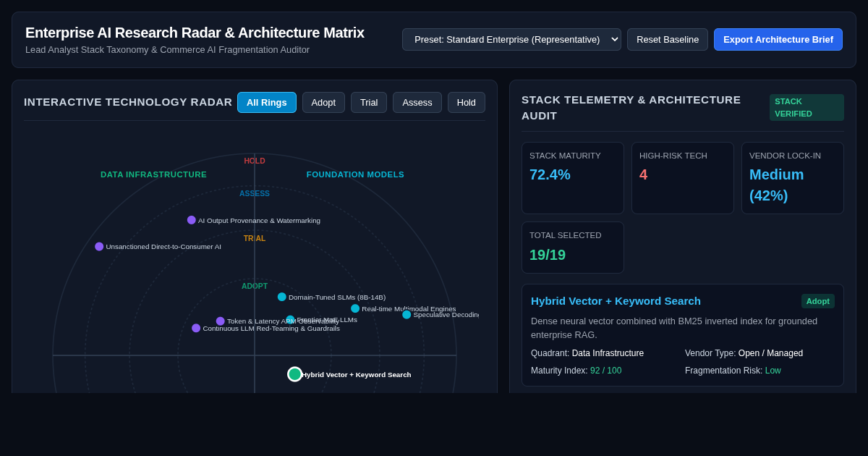Filter radar to the Adopt ring
The width and height of the screenshot is (868, 456).
point(323,103)
